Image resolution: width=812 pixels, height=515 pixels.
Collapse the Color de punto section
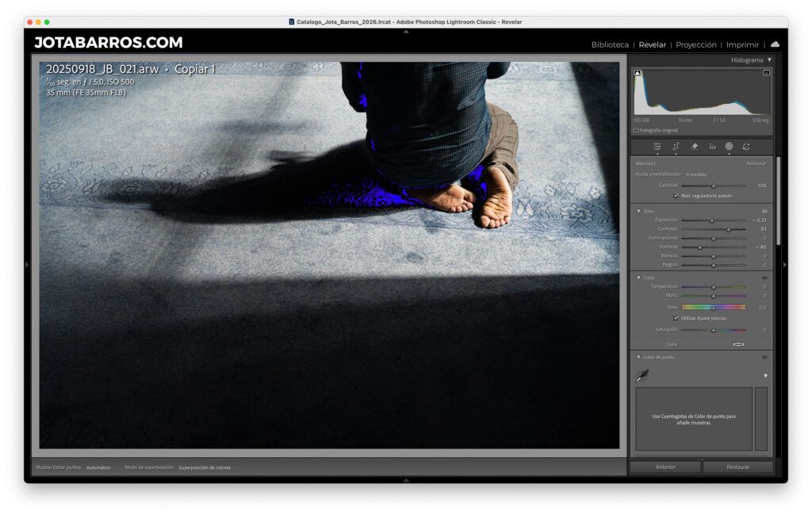click(638, 357)
